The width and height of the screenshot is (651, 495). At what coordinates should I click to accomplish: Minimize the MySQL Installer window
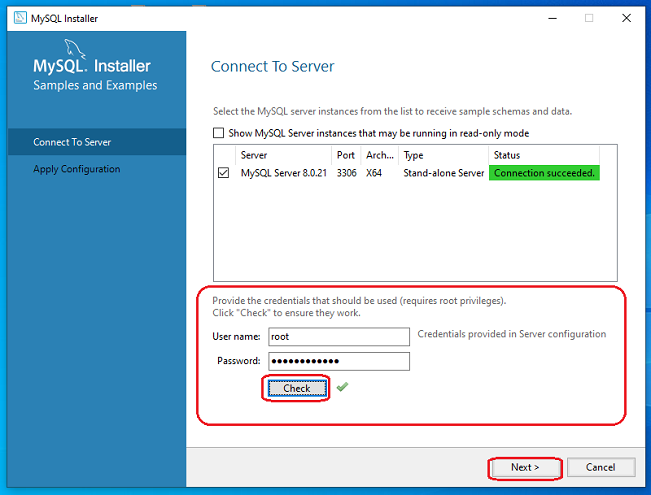coord(552,18)
